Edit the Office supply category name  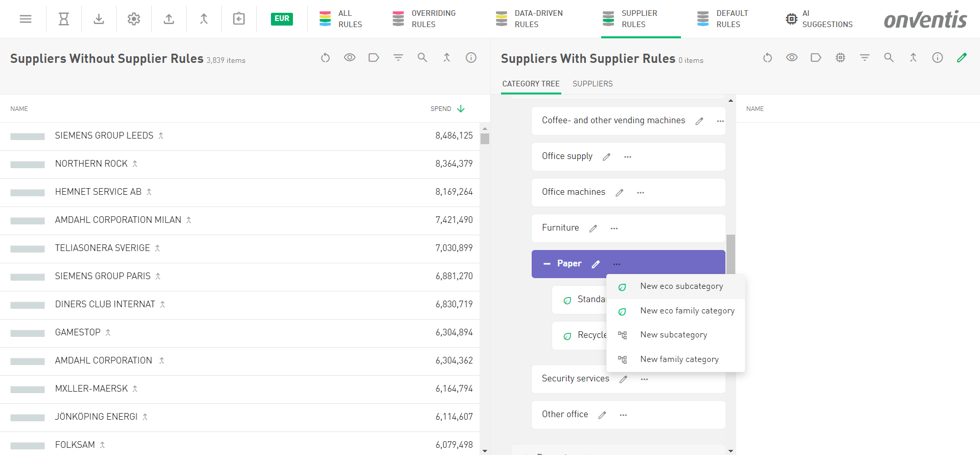[x=606, y=157]
